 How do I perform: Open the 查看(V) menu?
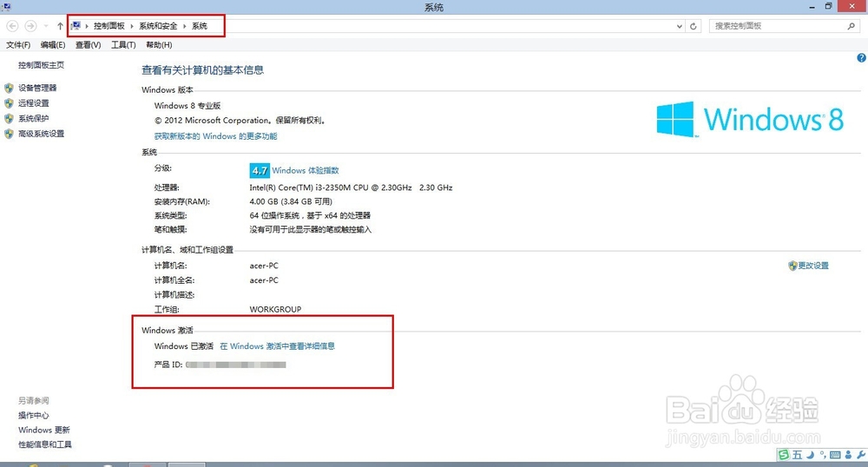88,45
